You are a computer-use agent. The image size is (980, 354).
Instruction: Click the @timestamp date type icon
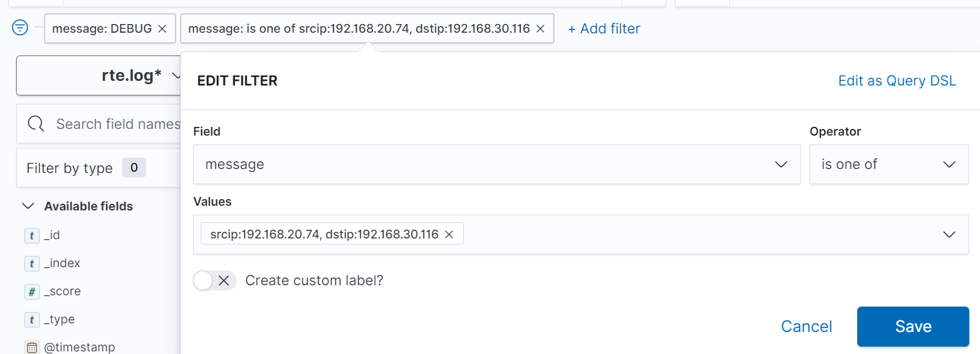tap(31, 347)
